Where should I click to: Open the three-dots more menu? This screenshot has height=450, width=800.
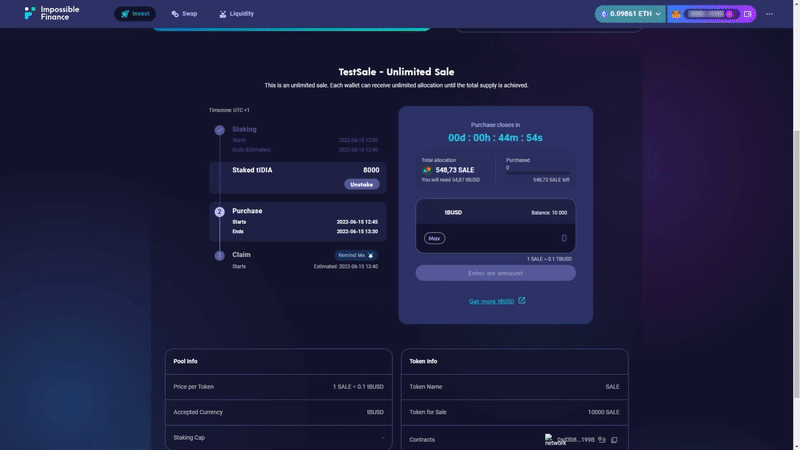tap(769, 14)
